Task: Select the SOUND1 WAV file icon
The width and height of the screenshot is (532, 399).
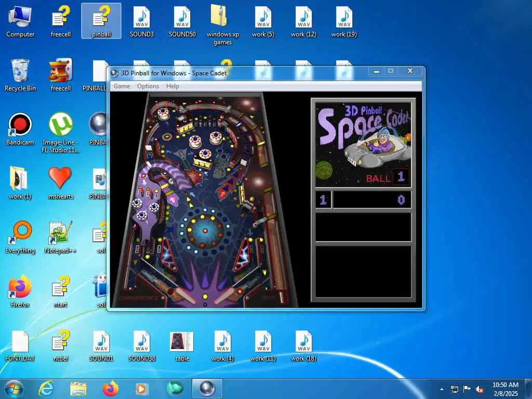Action: pos(101,345)
